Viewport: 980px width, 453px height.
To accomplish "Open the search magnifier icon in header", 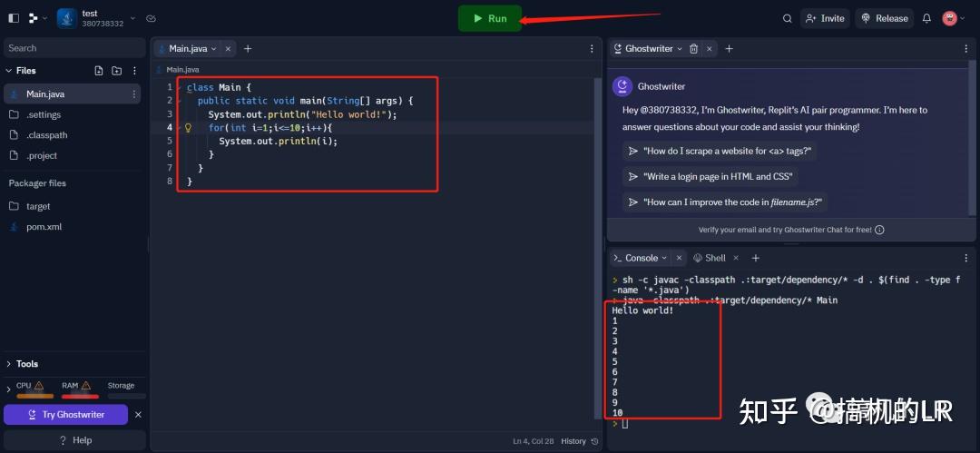I will [788, 18].
